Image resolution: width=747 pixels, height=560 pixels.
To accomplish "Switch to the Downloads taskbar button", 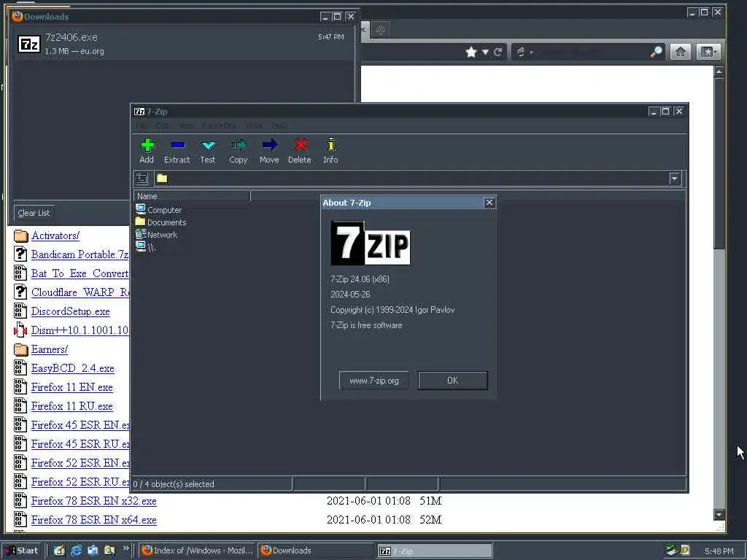I will coord(316,551).
